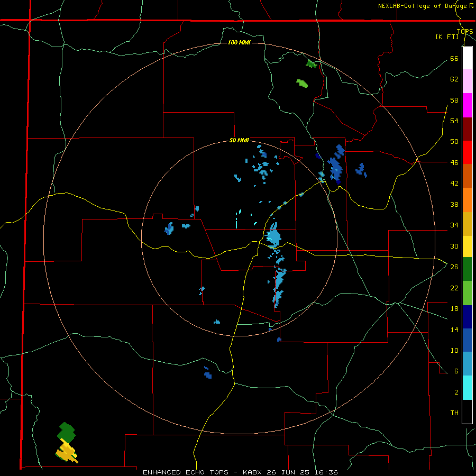Click the '42' legend value
The width and height of the screenshot is (476, 476).
454,184
